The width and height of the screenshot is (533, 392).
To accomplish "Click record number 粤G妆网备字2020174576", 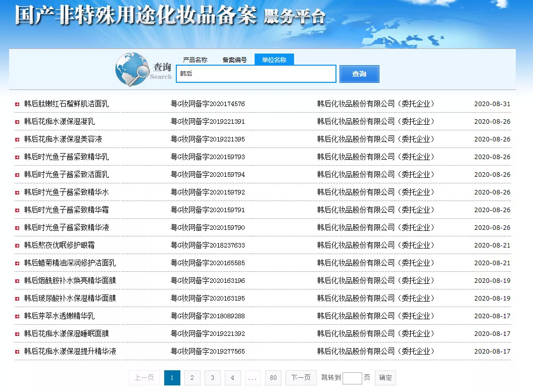I will pos(208,104).
